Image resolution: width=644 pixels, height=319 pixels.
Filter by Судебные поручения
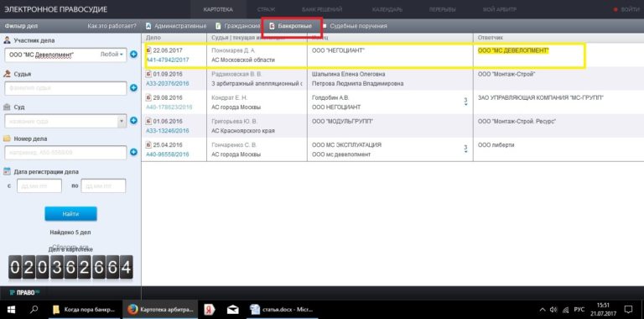coord(355,26)
